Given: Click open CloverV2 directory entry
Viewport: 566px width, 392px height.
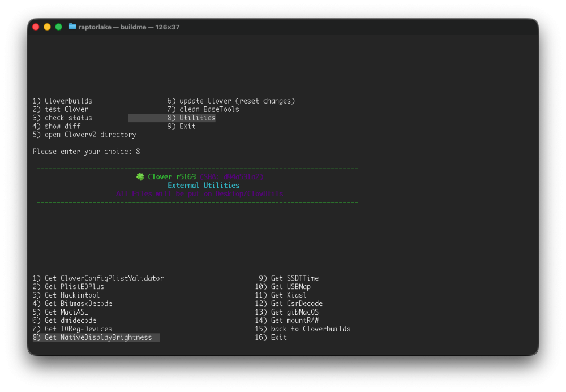Looking at the screenshot, I should coord(84,135).
